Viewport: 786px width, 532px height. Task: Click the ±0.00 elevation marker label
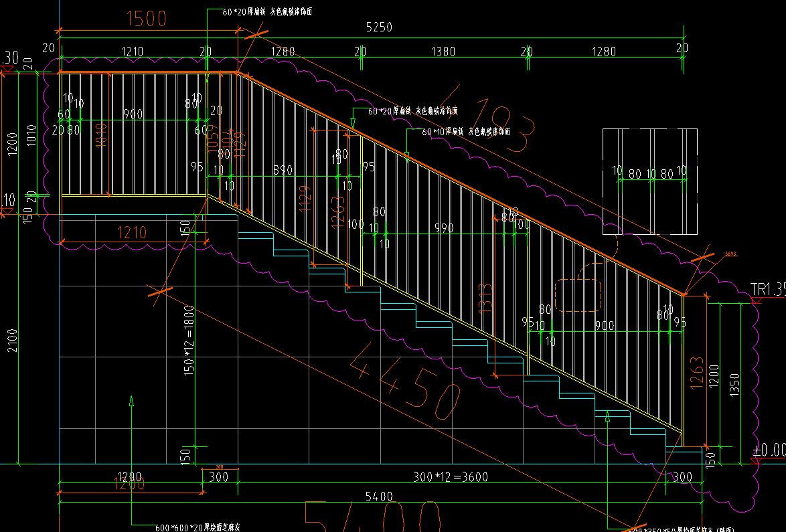coord(769,449)
